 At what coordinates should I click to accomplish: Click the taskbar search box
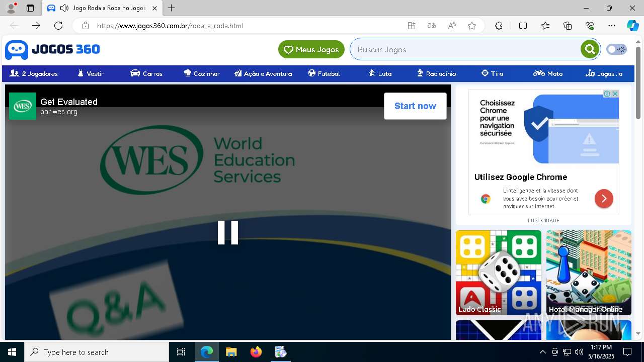click(97, 352)
